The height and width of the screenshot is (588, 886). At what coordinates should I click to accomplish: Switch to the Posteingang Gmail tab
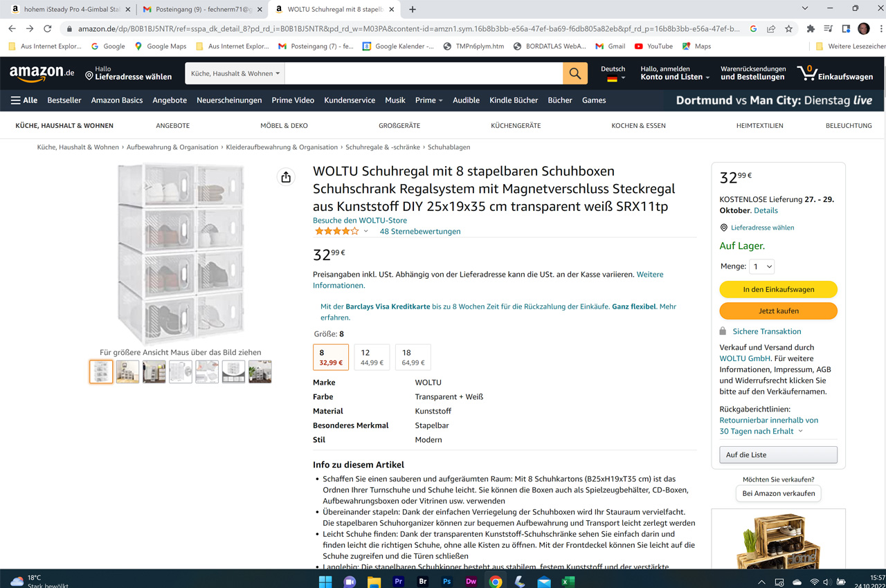[201, 10]
